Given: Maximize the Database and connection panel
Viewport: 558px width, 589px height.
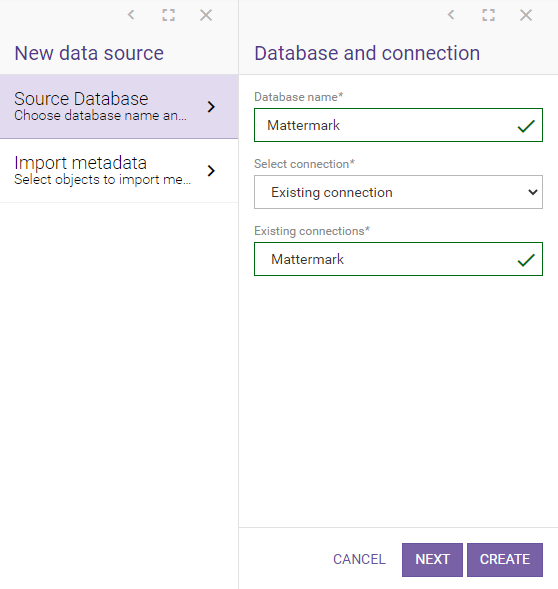Looking at the screenshot, I should pos(488,15).
